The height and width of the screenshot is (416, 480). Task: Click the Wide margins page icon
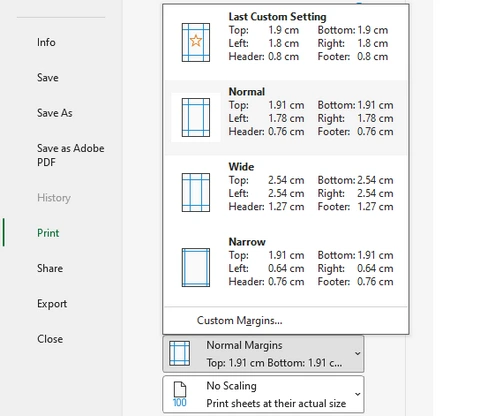coord(196,192)
